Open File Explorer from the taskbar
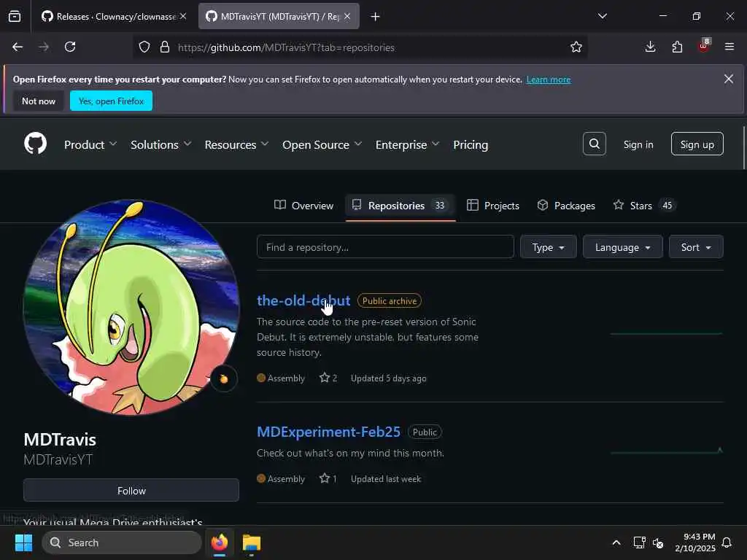The image size is (747, 560). [x=252, y=542]
